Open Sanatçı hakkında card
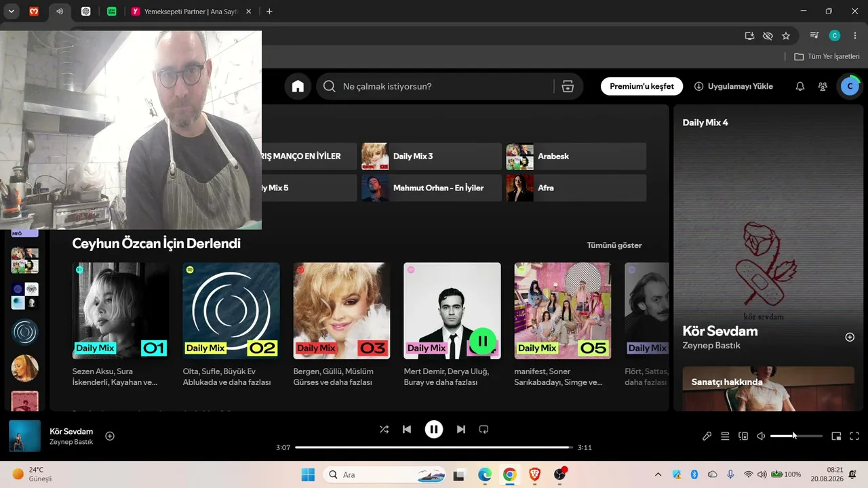Screen dimensions: 868x488 (768, 388)
